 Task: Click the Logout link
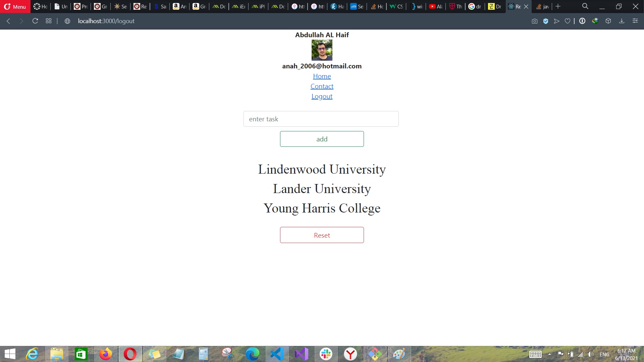322,97
